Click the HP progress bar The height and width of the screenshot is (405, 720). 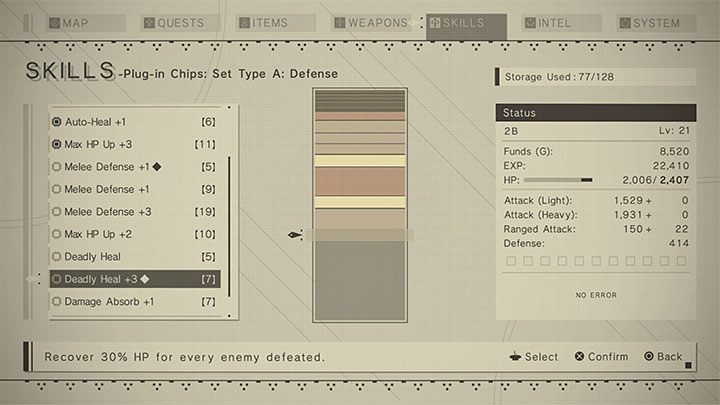tap(558, 180)
